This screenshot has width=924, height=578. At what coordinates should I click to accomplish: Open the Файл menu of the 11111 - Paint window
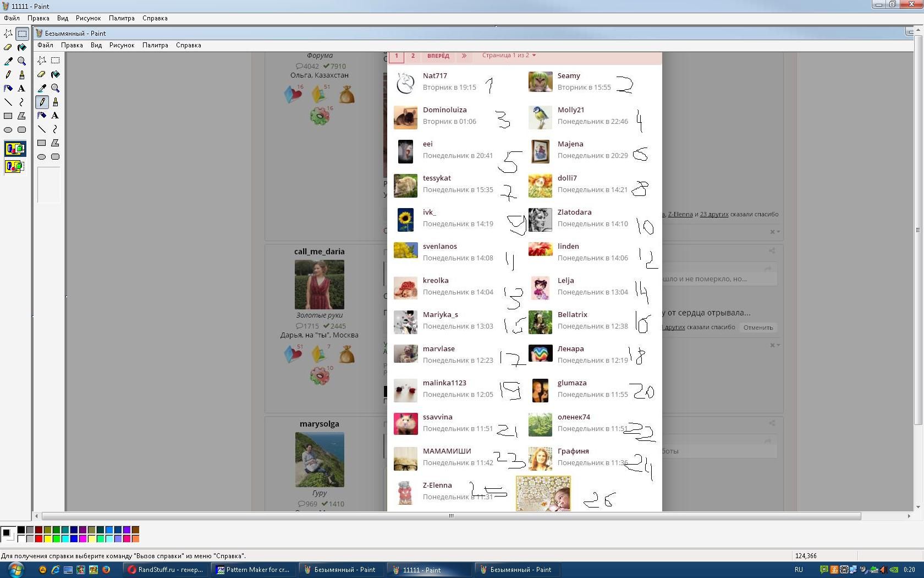click(12, 18)
